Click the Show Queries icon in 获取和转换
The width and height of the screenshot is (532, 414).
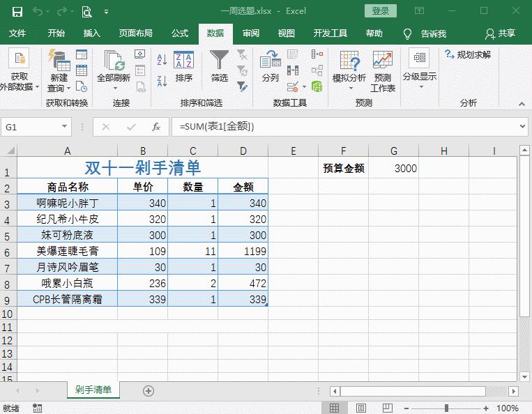pos(82,54)
